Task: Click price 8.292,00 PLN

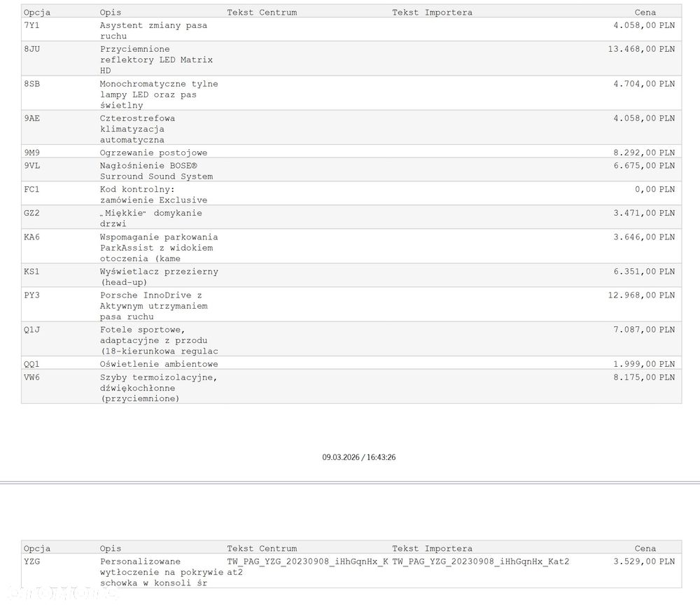Action: pyautogui.click(x=644, y=153)
